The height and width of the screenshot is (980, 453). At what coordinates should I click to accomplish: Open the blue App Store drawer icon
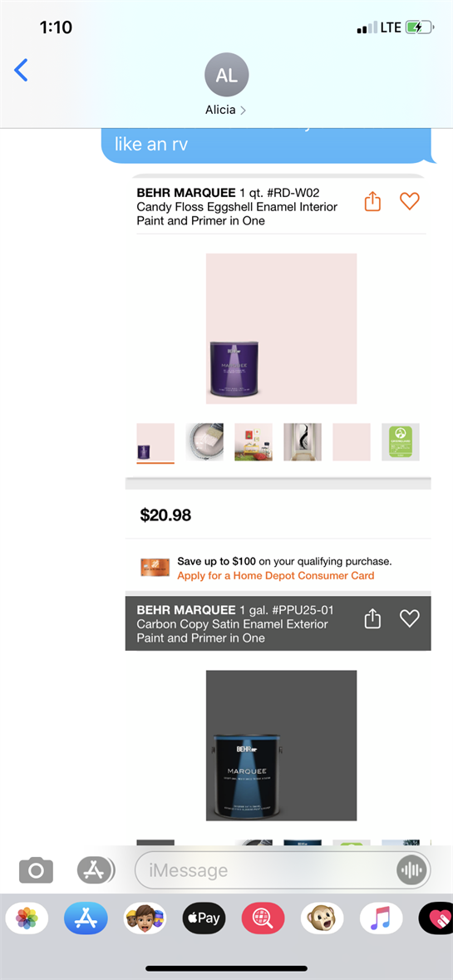click(86, 918)
